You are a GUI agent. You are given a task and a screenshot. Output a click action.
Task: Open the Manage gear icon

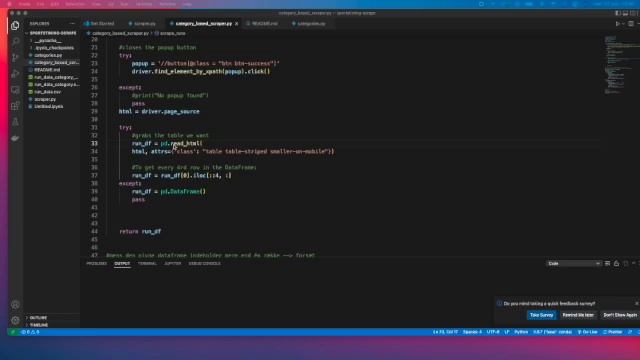15,320
